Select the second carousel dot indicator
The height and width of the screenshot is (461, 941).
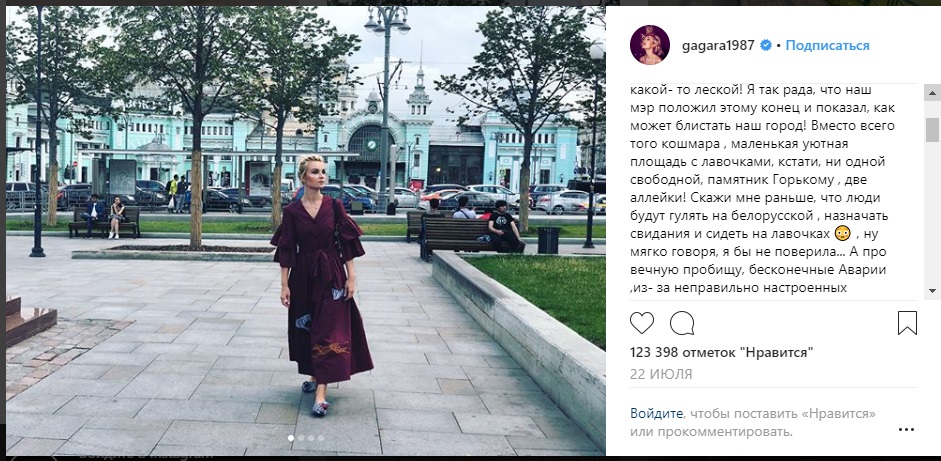pyautogui.click(x=301, y=438)
